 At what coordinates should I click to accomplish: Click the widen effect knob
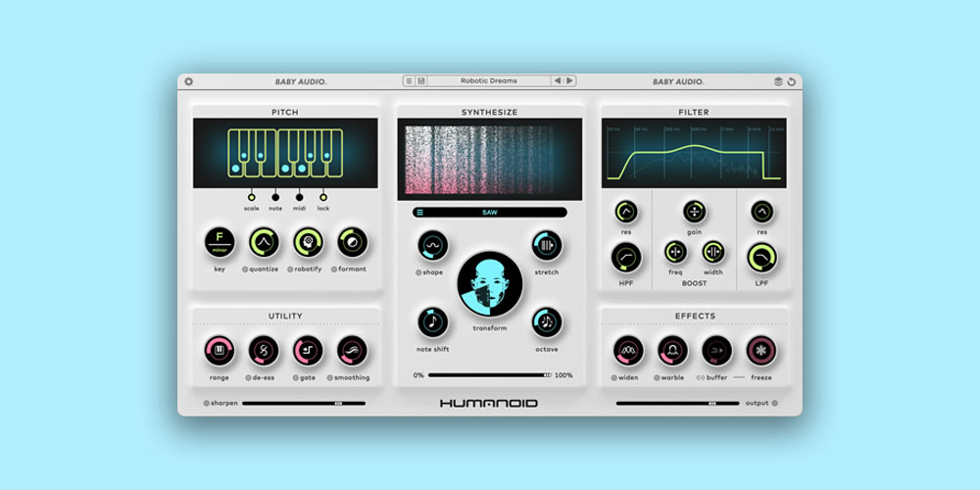628,350
